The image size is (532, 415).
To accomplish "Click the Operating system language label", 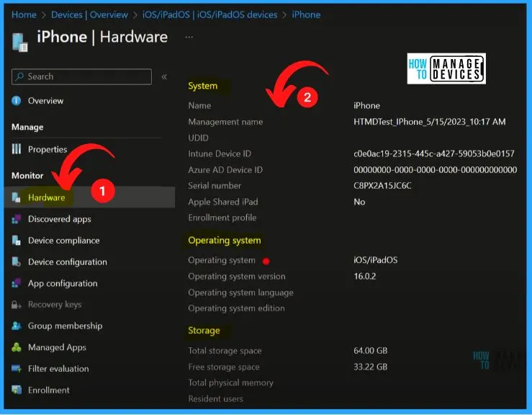I will 241,293.
